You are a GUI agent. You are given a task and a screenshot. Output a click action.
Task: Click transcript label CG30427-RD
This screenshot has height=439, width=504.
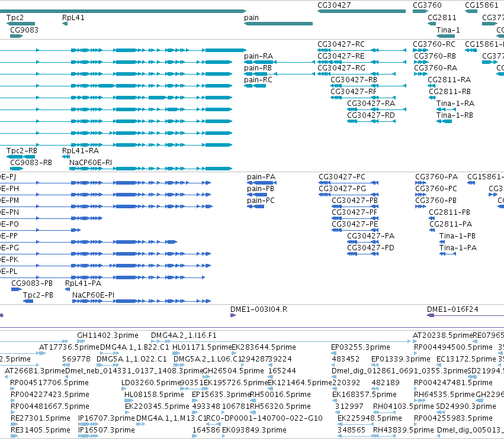click(371, 115)
